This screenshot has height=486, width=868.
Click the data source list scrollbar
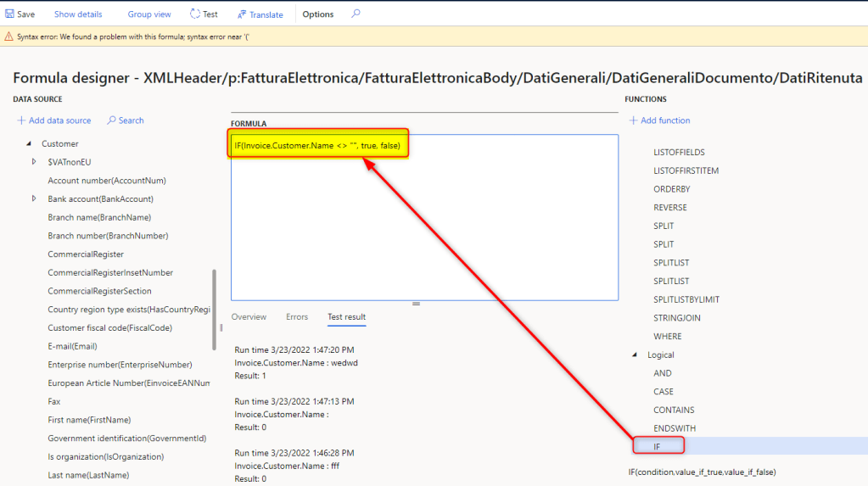coord(214,310)
